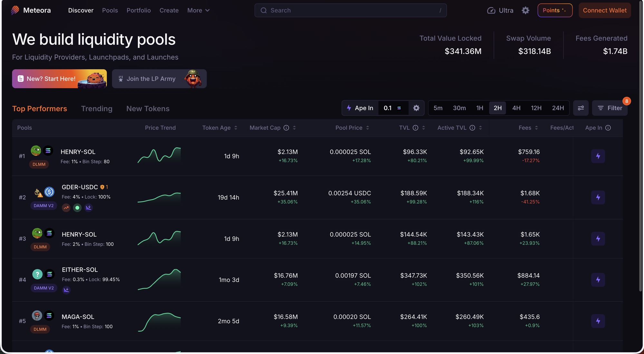Click the EITHER-SOL question mark token icon

click(37, 274)
